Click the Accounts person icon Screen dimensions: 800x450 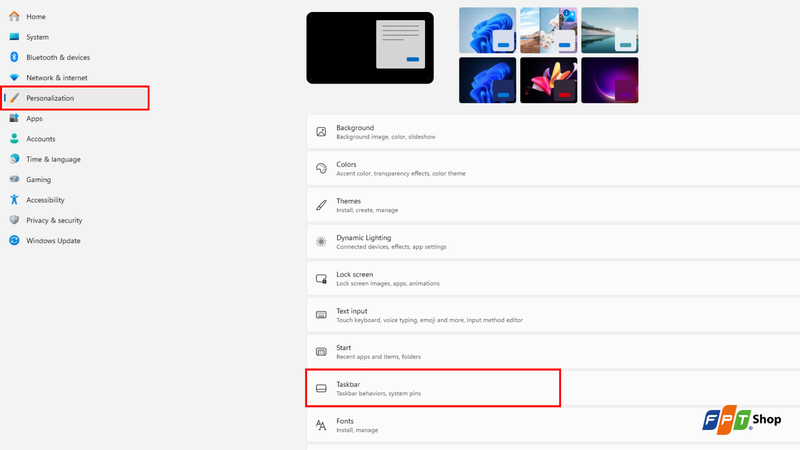tap(14, 139)
